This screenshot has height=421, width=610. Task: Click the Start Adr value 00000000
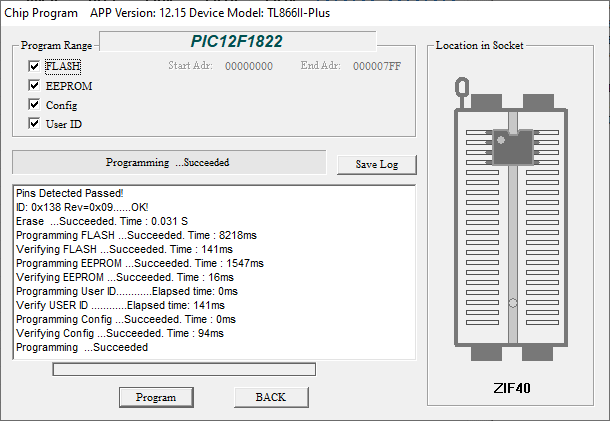point(249,67)
